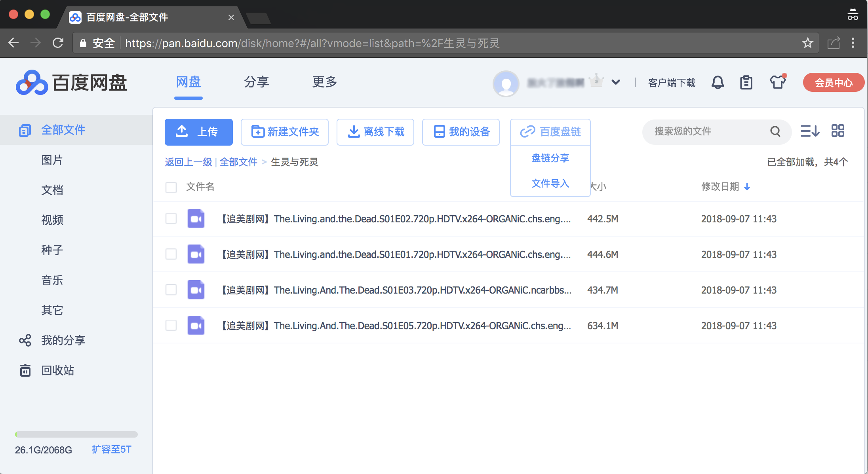The width and height of the screenshot is (868, 474).
Task: Toggle the select-all checkbox beside 文件名
Action: pyautogui.click(x=171, y=187)
